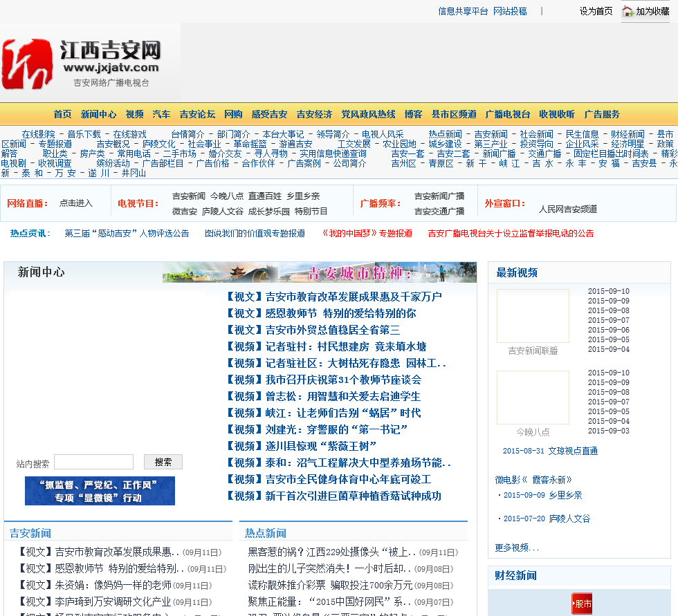The image size is (678, 616).
Task: Go to the 广播电视台 nav item
Action: pyautogui.click(x=508, y=114)
